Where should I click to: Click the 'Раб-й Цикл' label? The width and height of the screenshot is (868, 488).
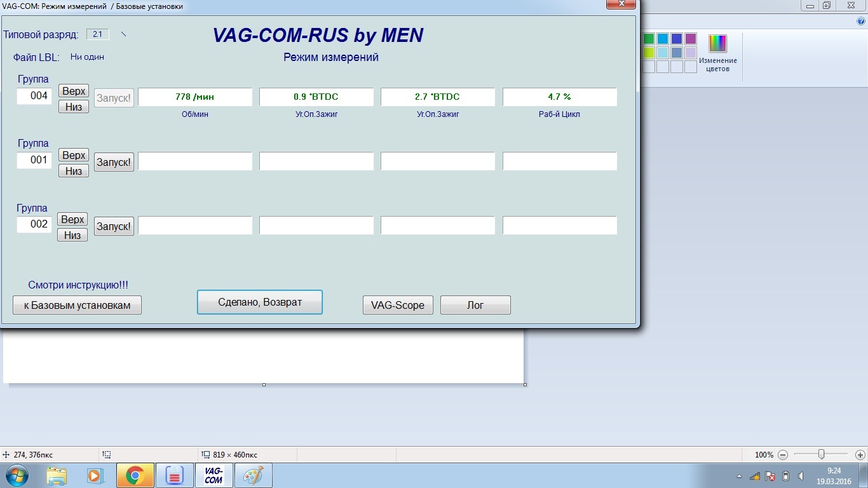[x=559, y=115]
